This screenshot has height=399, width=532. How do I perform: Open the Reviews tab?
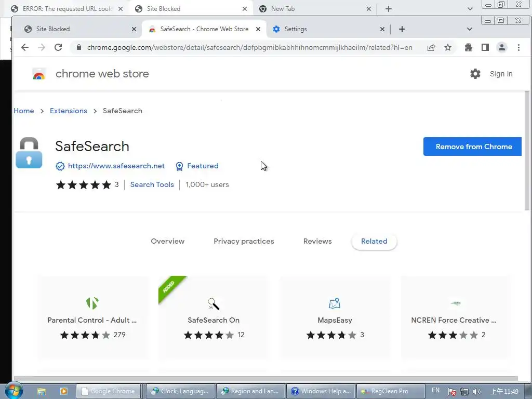click(x=317, y=241)
